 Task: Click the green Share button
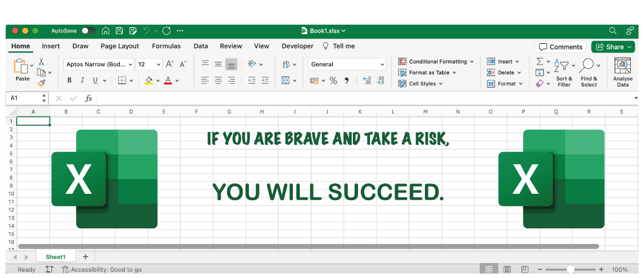pos(613,47)
